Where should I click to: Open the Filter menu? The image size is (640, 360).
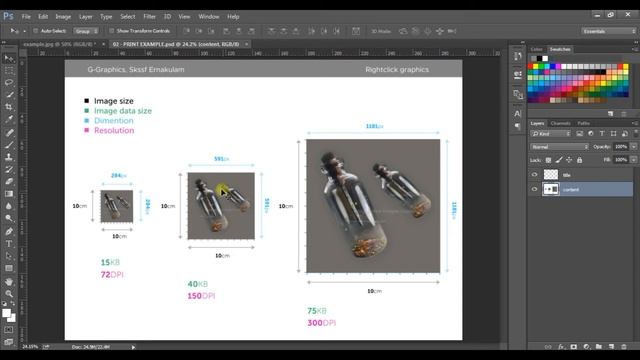coord(149,17)
